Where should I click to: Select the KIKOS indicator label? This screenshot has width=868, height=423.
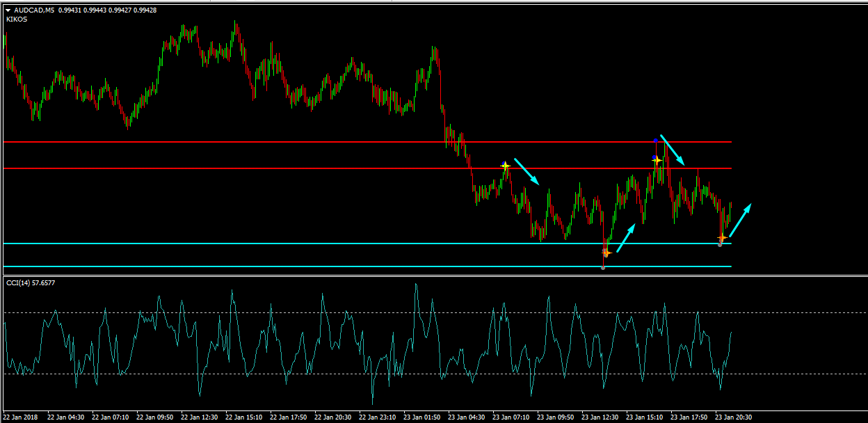(x=16, y=19)
